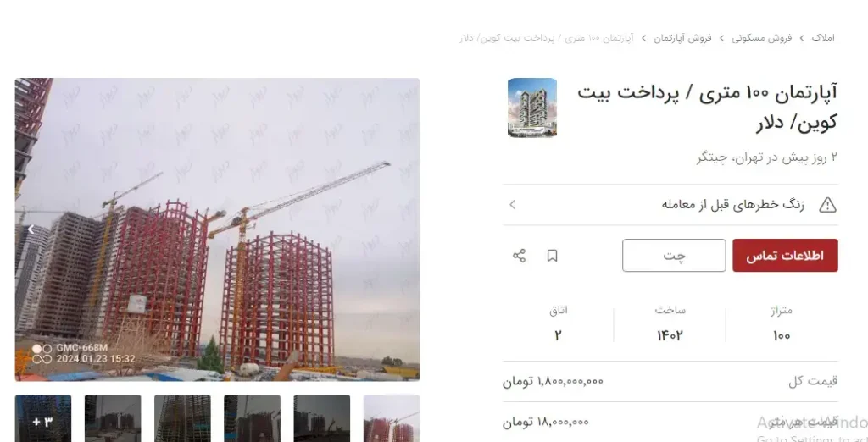Open the building logo thumbnail beside title
The height and width of the screenshot is (442, 868).
click(532, 108)
